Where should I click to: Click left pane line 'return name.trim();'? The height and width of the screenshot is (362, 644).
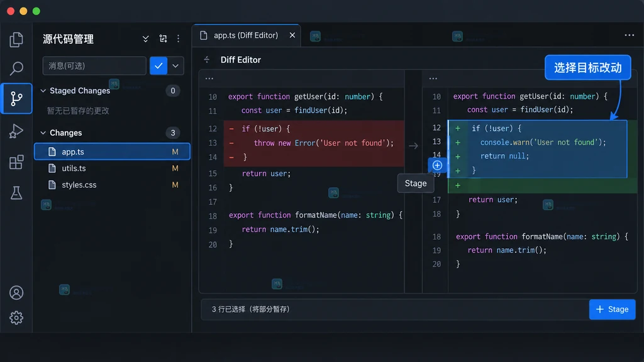280,229
